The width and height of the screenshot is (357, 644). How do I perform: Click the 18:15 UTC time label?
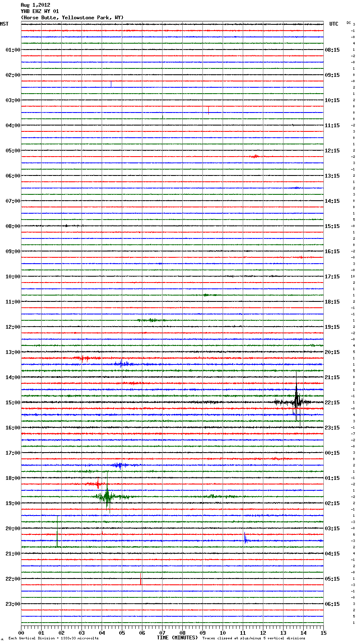click(x=332, y=302)
